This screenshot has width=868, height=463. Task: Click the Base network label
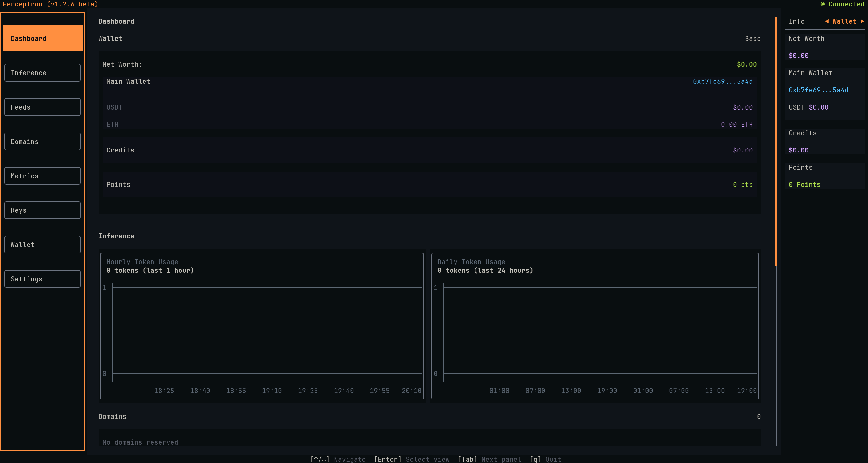752,38
